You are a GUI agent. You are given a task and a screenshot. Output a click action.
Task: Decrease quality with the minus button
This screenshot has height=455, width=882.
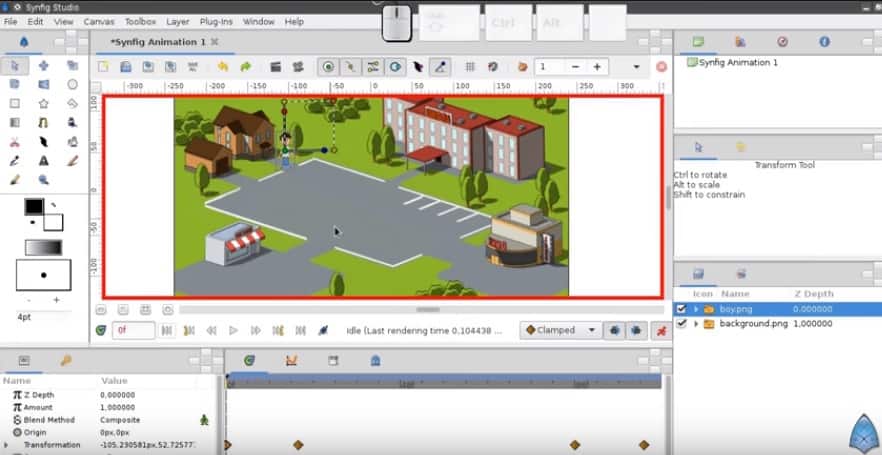click(x=575, y=66)
